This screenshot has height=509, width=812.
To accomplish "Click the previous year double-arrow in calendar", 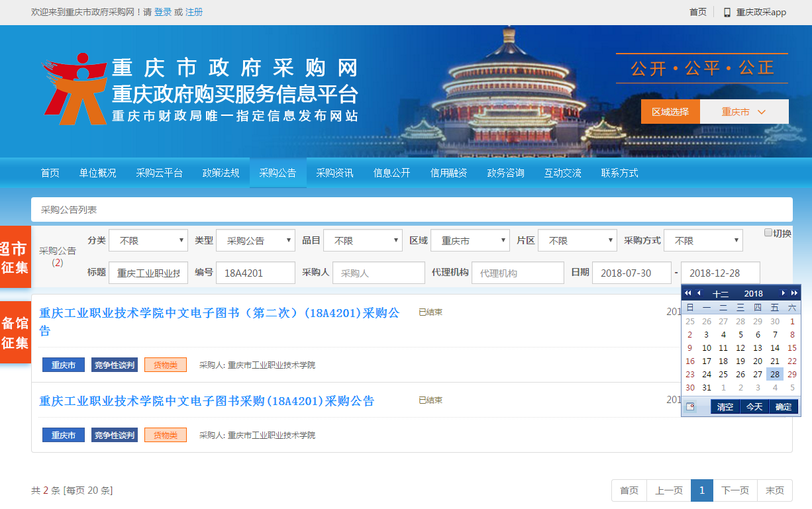I will click(x=687, y=293).
